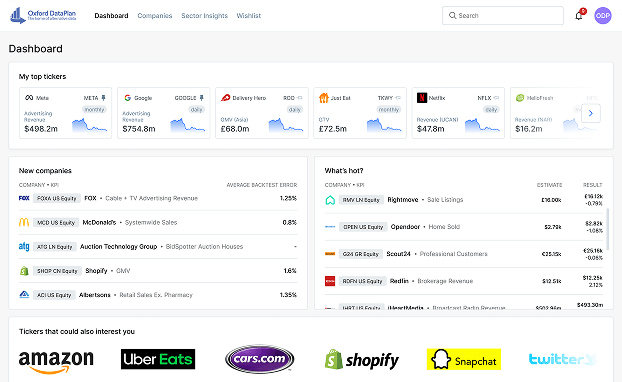Click the Oxford DataPlan logo

(43, 15)
